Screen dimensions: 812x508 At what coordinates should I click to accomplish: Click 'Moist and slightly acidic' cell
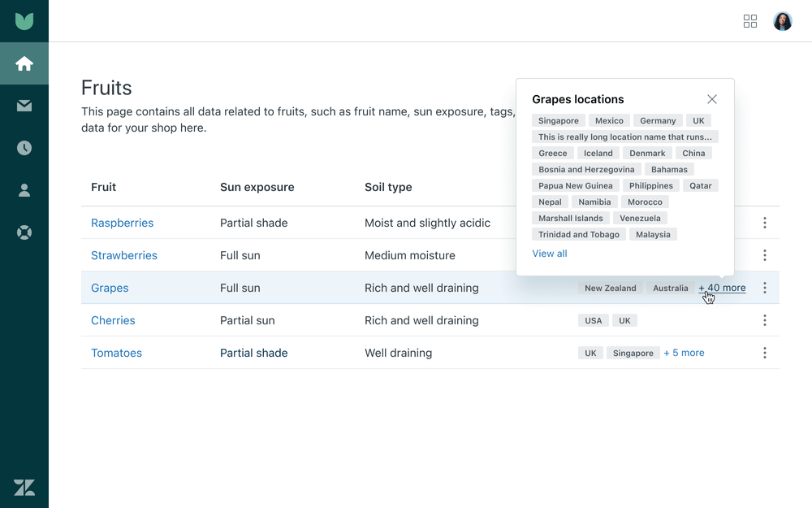pyautogui.click(x=427, y=223)
